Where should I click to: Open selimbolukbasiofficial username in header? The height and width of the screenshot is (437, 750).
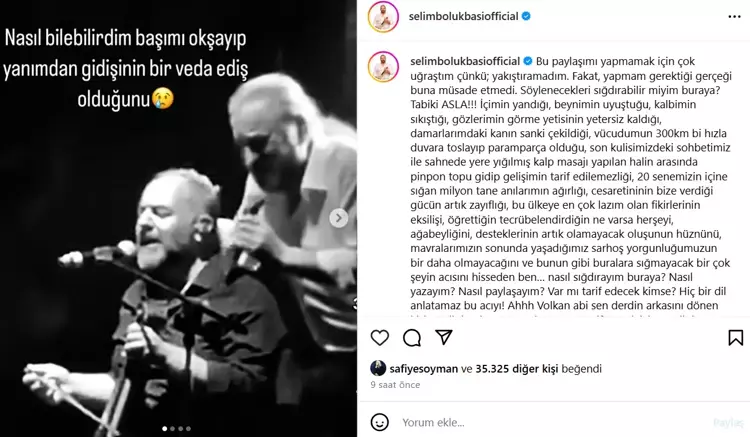click(x=463, y=16)
